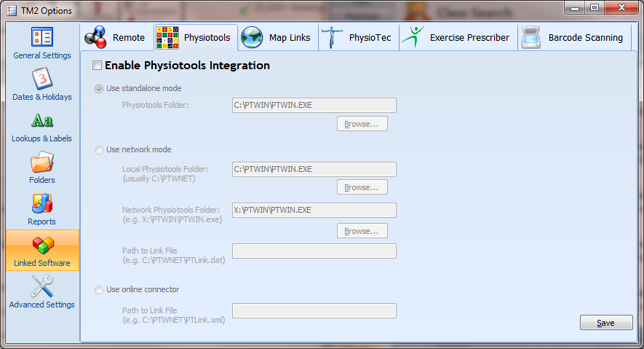Click the '(usually C:\PTWNET)' hint text

pos(159,179)
